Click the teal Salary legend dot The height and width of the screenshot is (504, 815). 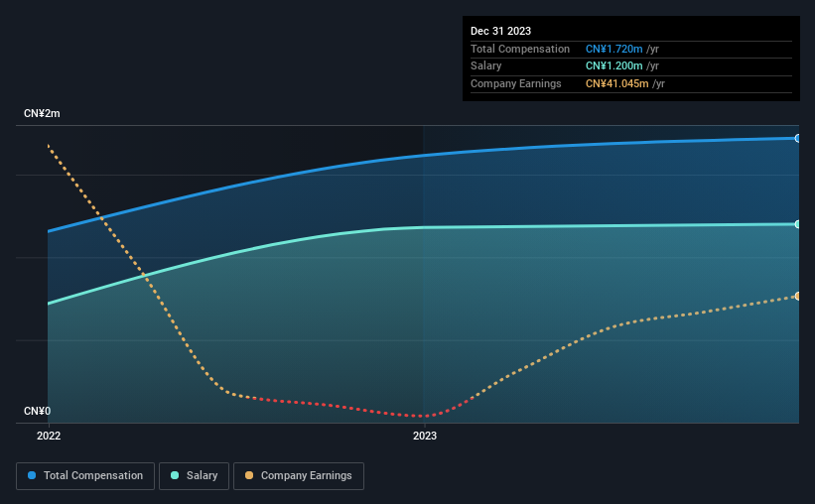(x=175, y=475)
